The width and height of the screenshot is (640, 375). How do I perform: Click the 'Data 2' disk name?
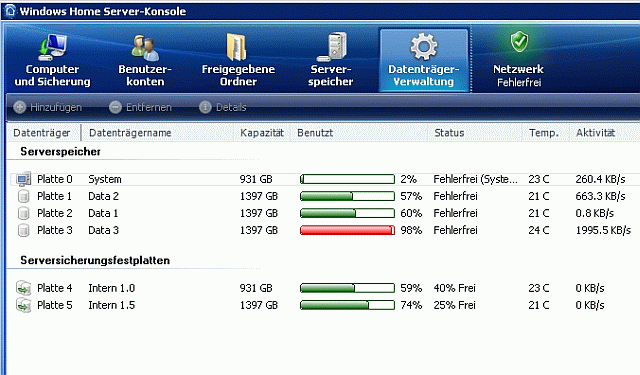coord(104,196)
